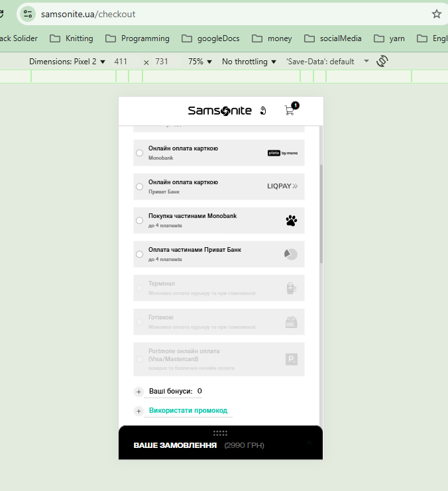Click Використати промокод link
The width and height of the screenshot is (448, 491).
(188, 411)
